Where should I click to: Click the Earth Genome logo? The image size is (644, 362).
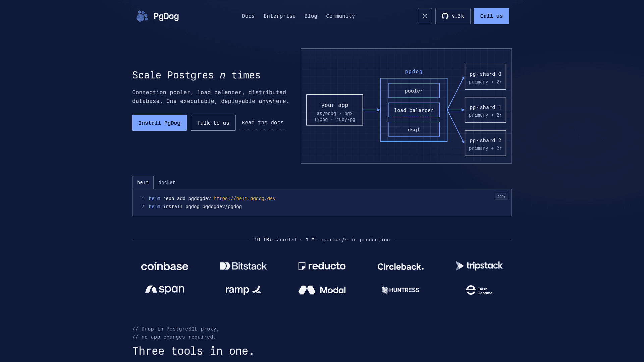click(479, 290)
